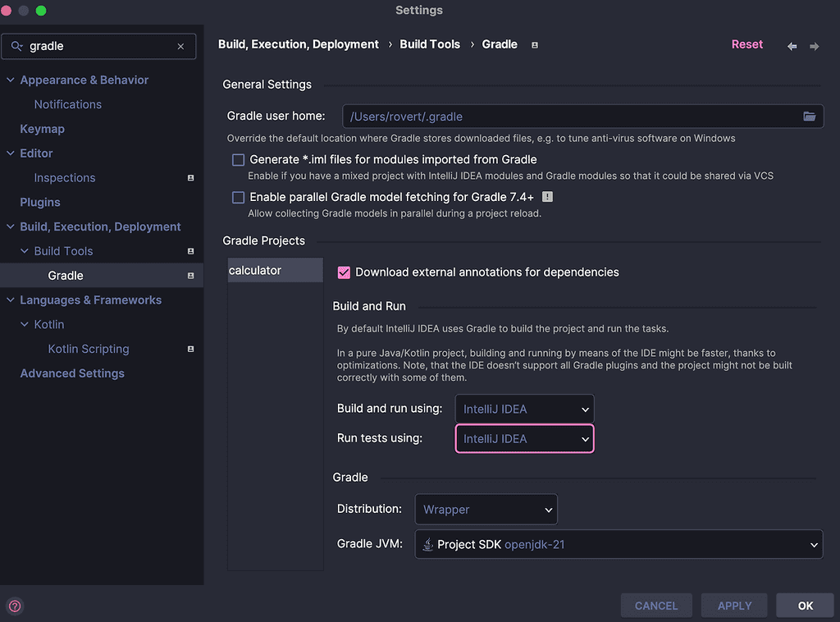This screenshot has height=622, width=840.
Task: Open the Run tests using dropdown
Action: tap(524, 439)
